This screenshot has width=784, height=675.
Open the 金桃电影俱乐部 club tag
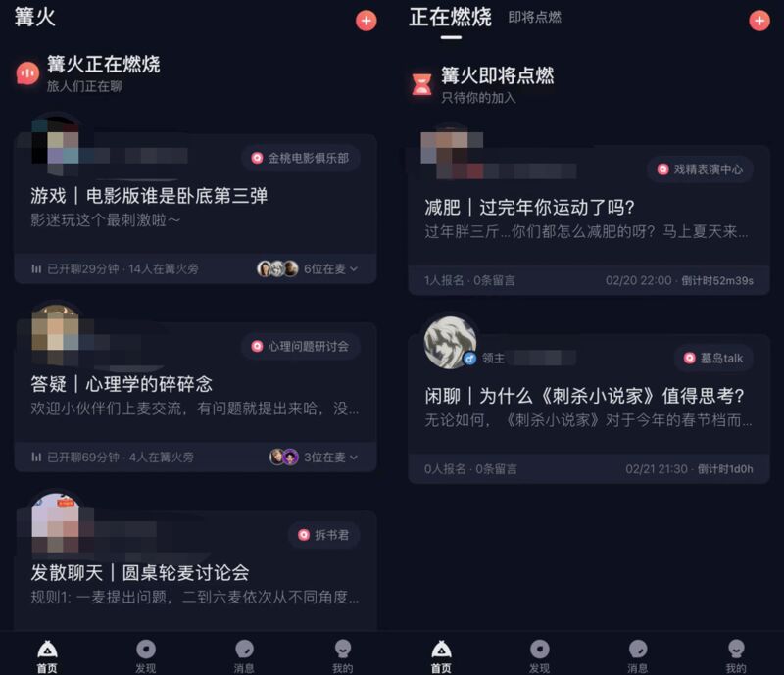click(x=301, y=158)
